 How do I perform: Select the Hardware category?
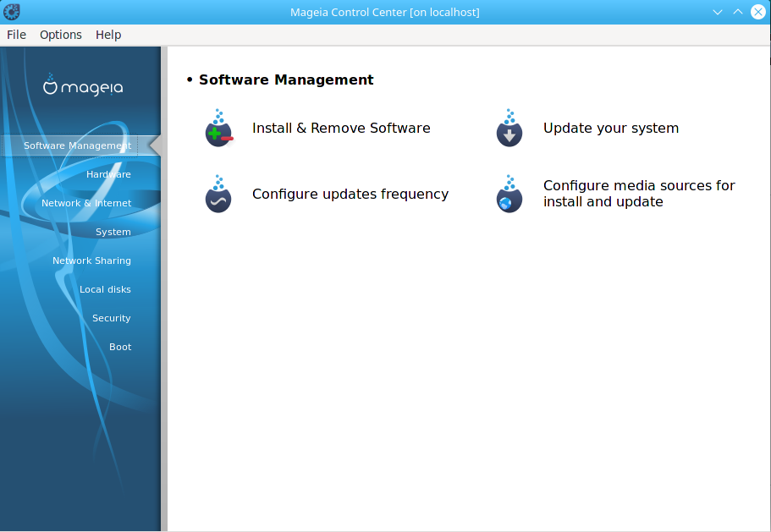[x=108, y=174]
